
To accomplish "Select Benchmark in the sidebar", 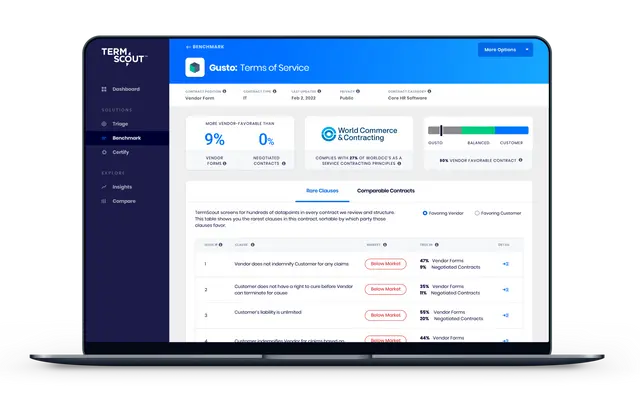I will [127, 138].
